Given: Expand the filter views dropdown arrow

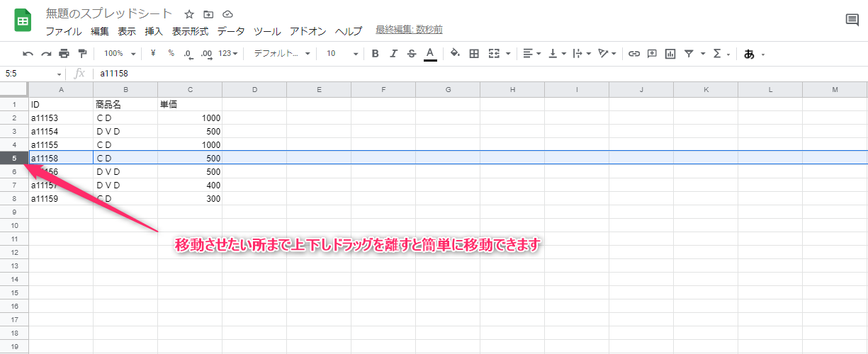Looking at the screenshot, I should click(x=703, y=53).
